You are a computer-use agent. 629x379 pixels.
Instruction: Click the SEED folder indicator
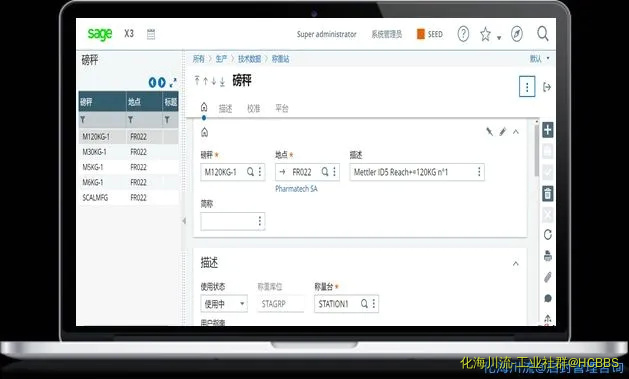click(x=430, y=34)
